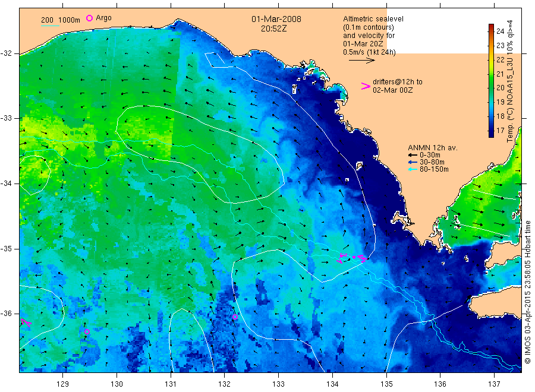Click the "(0.1m contours)" text
The height and width of the screenshot is (392, 535).
tap(369, 27)
